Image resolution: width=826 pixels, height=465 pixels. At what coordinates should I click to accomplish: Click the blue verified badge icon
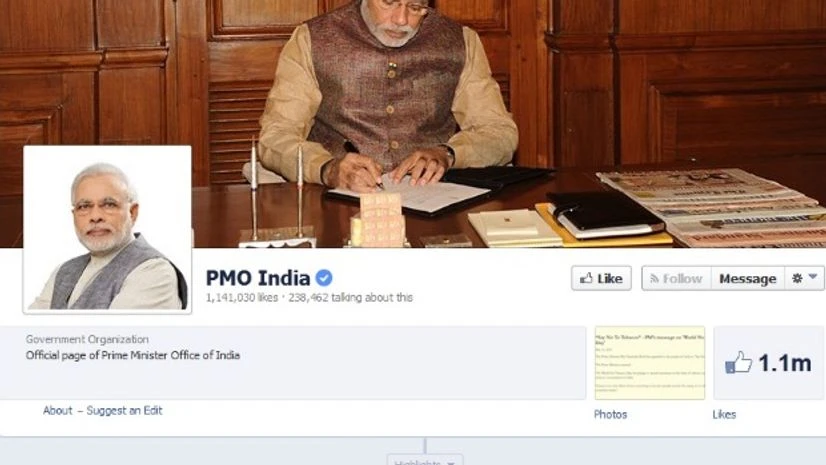click(x=324, y=278)
